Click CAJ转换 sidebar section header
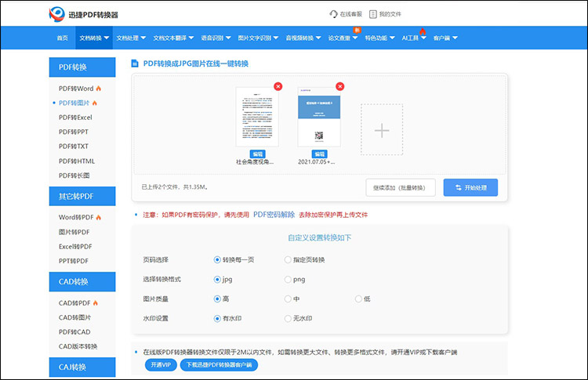The height and width of the screenshot is (380, 588). (x=82, y=367)
